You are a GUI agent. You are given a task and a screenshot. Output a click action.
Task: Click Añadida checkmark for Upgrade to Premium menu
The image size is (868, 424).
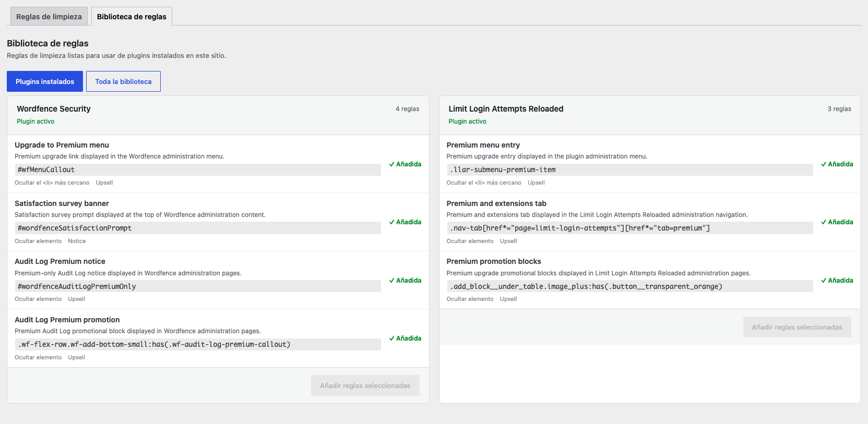pos(405,164)
